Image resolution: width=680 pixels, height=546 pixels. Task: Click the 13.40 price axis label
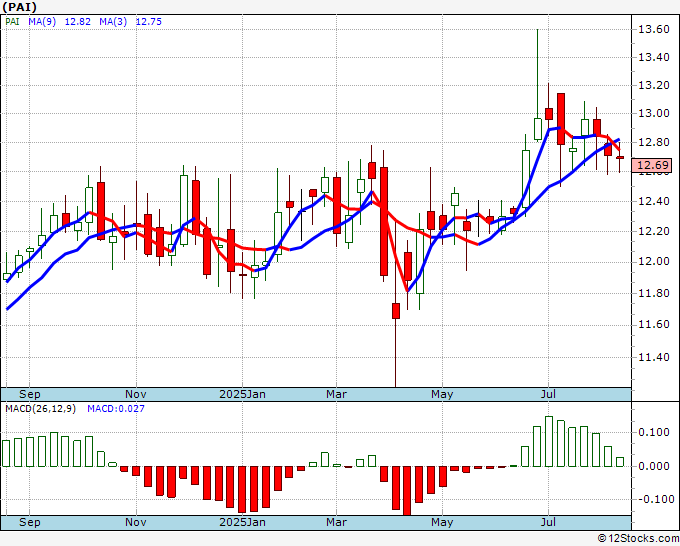tap(654, 57)
